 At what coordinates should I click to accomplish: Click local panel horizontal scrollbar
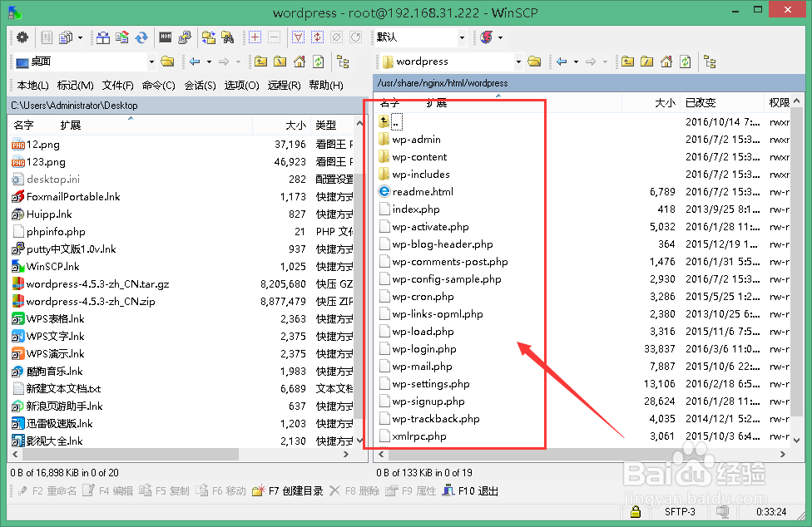click(x=130, y=454)
